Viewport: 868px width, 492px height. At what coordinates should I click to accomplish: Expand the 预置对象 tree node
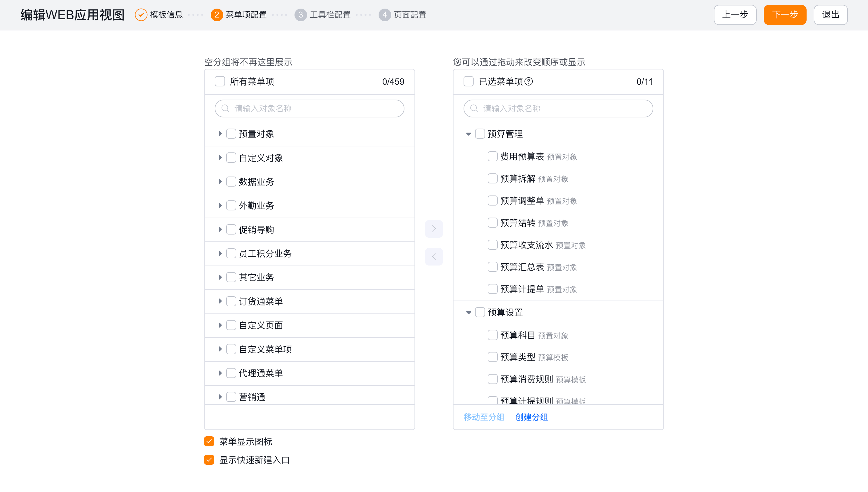point(220,134)
